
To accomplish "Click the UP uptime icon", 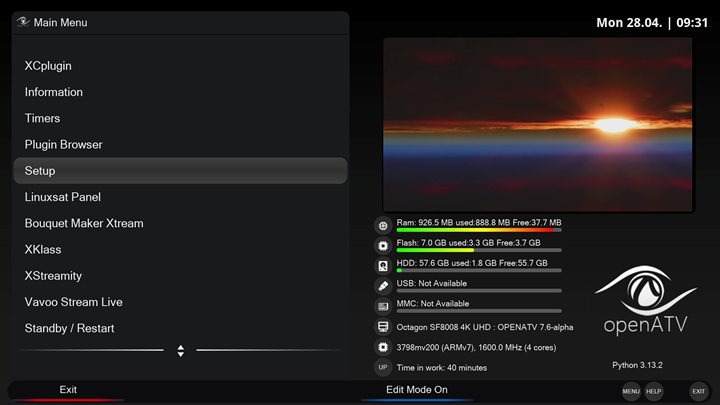I will coord(383,367).
